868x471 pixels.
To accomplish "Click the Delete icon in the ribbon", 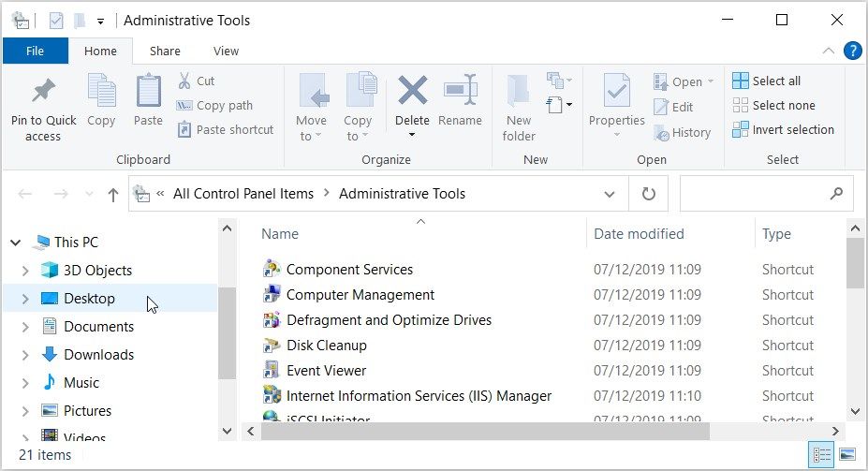I will [x=412, y=92].
